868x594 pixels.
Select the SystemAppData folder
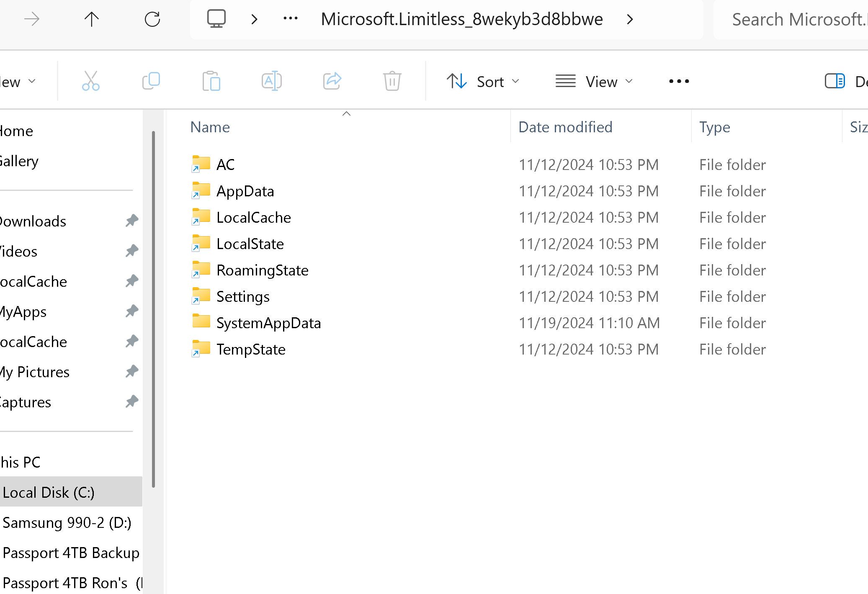coord(268,323)
